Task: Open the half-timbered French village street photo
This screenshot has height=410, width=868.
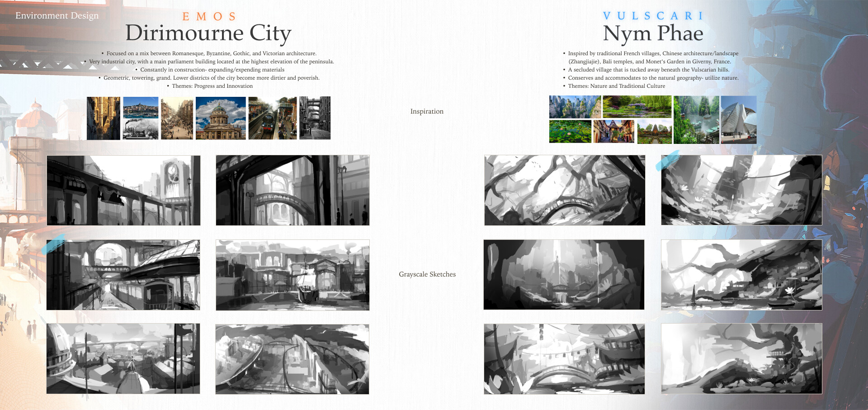Action: pyautogui.click(x=614, y=132)
